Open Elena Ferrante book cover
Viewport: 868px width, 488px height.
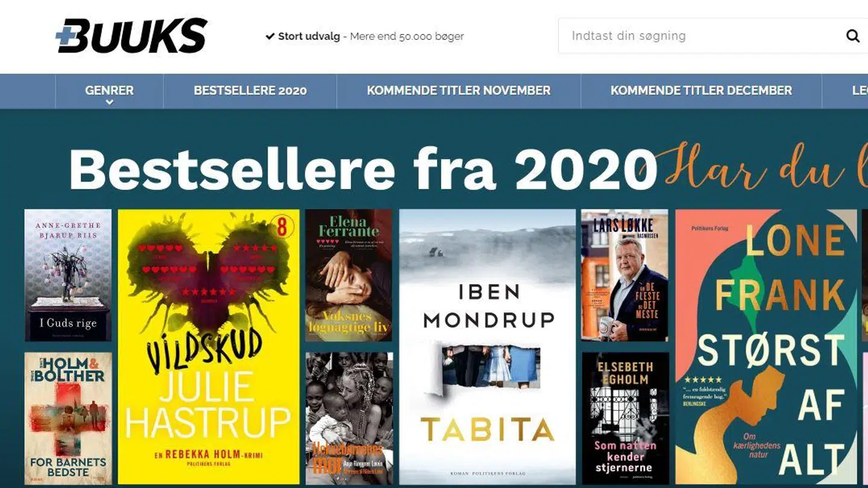click(348, 275)
